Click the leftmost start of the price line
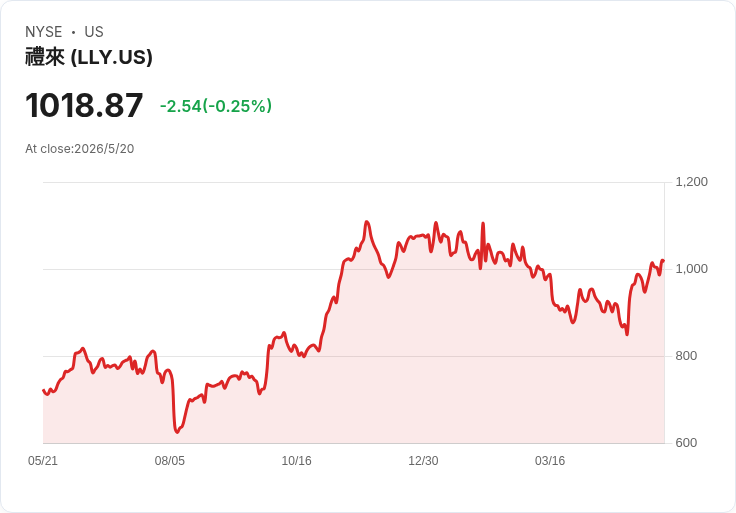 44,390
